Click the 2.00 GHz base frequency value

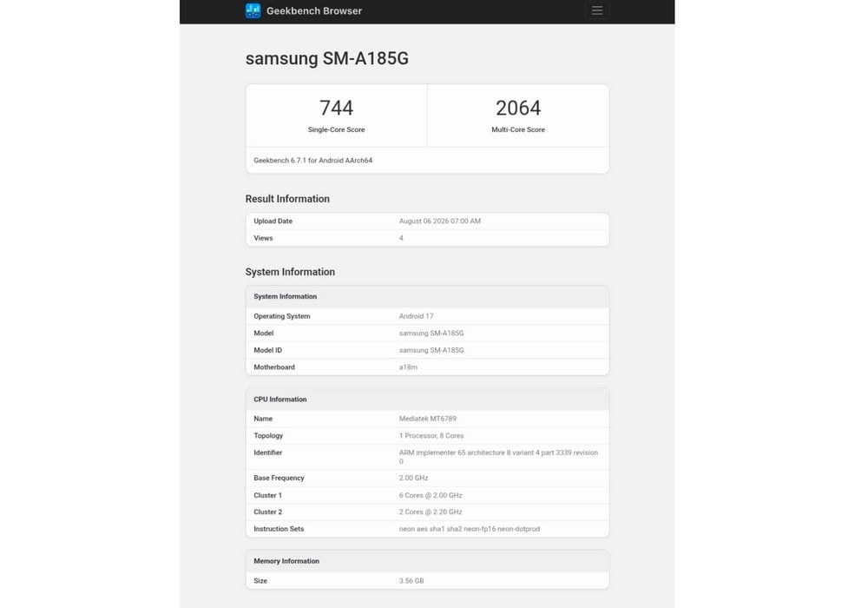413,478
